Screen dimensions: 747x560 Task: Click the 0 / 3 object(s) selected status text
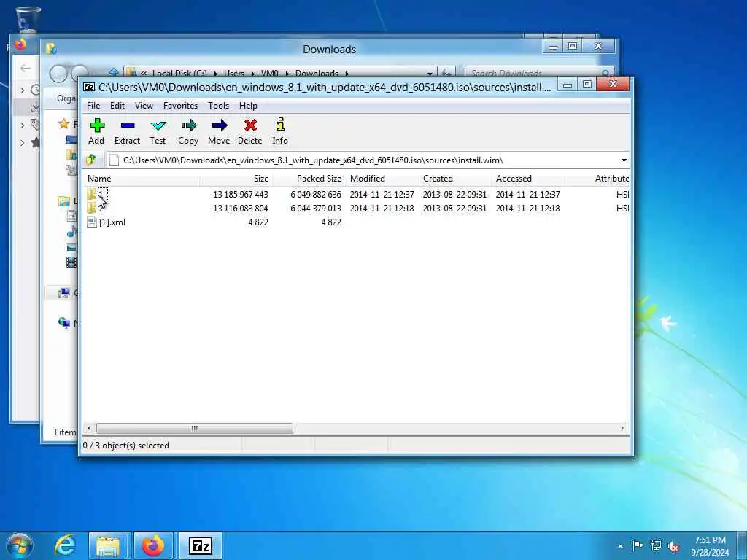tap(125, 446)
